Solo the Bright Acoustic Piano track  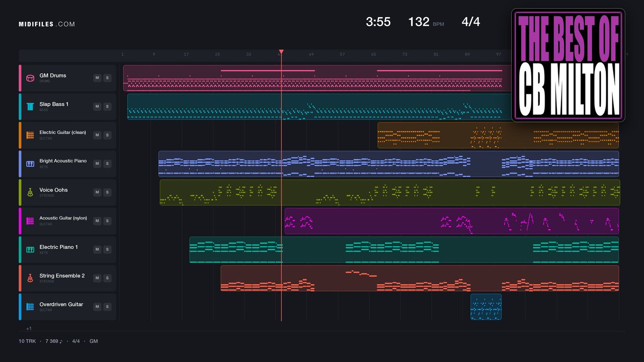[107, 164]
